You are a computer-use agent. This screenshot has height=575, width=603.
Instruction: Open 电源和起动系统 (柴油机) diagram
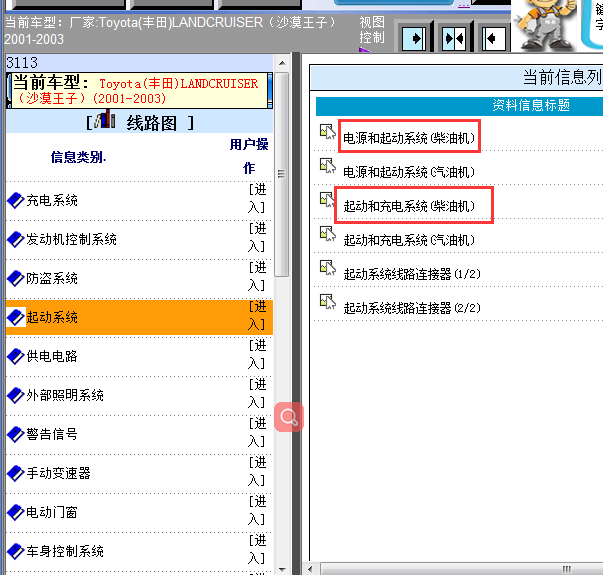coord(409,138)
